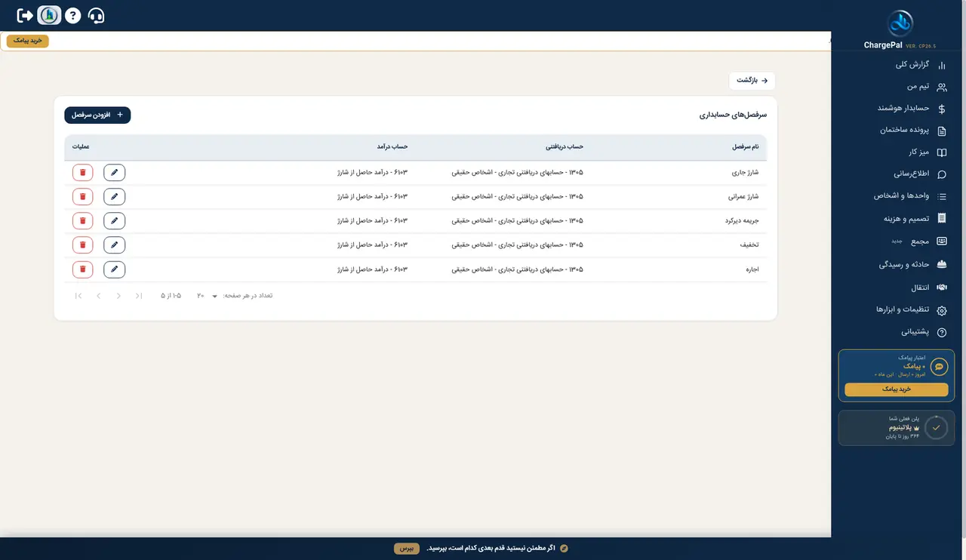Click خرید پیامک inside the اعتبار پیامک card
Screen dimensions: 966x560
(897, 389)
